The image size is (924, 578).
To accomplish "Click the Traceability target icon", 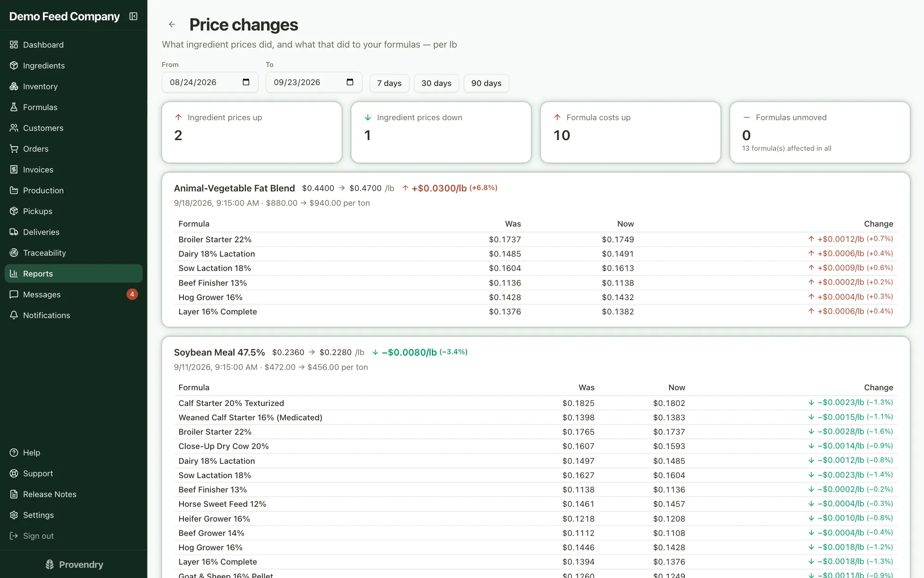I will (x=14, y=252).
